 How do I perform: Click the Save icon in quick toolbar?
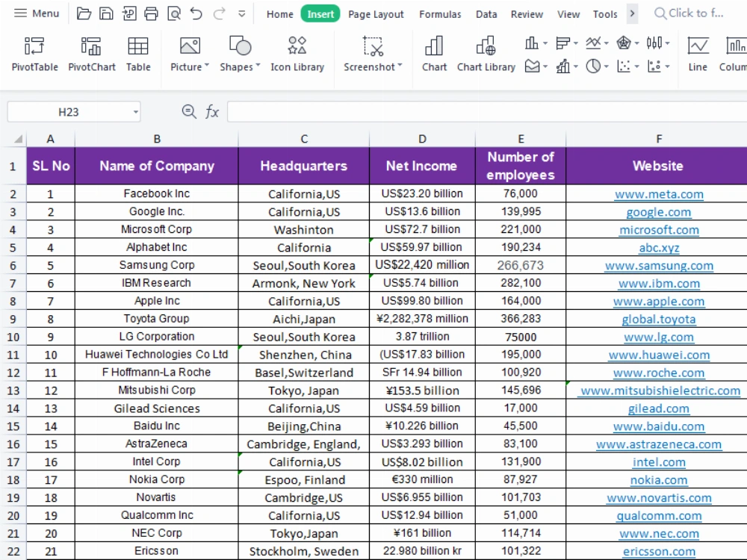tap(106, 13)
